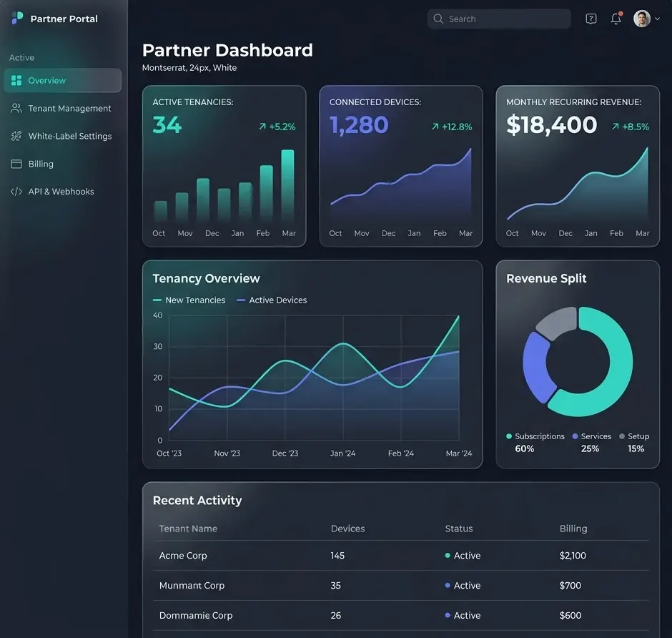The width and height of the screenshot is (672, 638).
Task: Open the notifications bell
Action: click(616, 19)
